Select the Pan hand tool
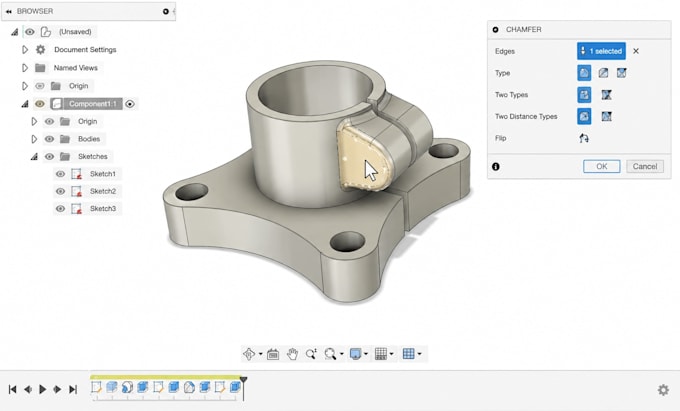 292,354
